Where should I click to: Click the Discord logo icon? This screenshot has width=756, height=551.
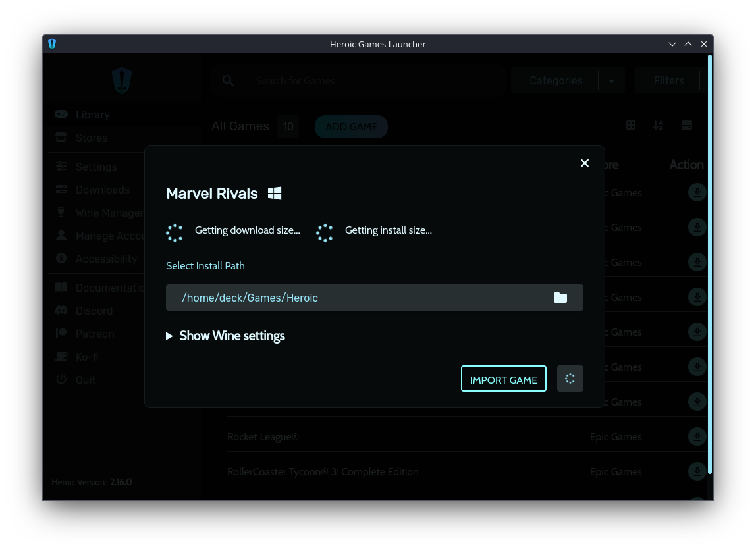tap(61, 311)
